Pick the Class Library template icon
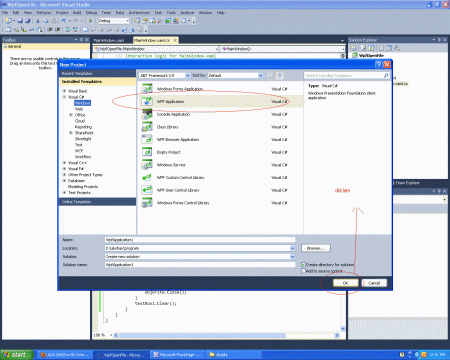This screenshot has height=360, width=450. [x=147, y=127]
